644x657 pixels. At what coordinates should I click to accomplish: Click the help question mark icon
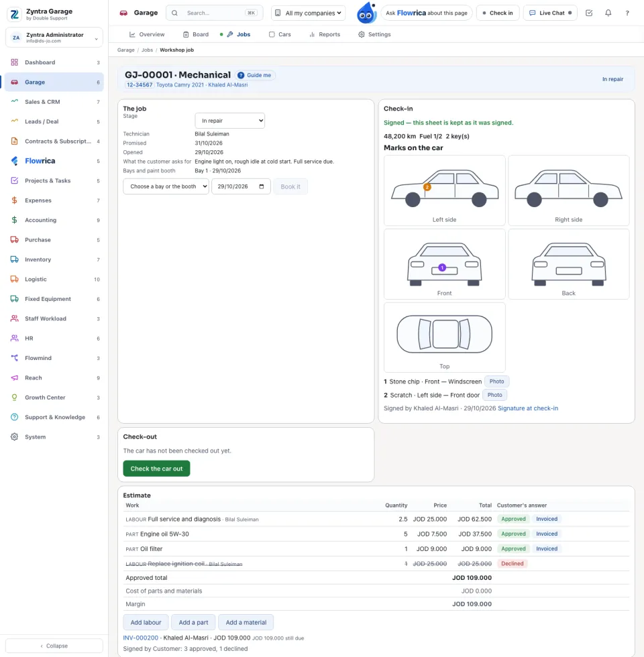click(x=627, y=13)
